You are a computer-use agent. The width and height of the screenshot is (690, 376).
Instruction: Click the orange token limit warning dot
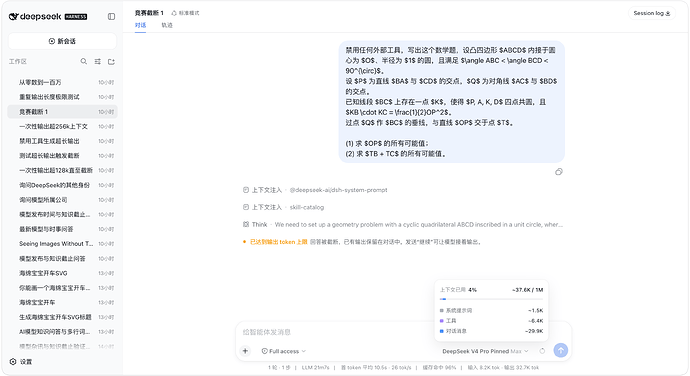coord(244,242)
